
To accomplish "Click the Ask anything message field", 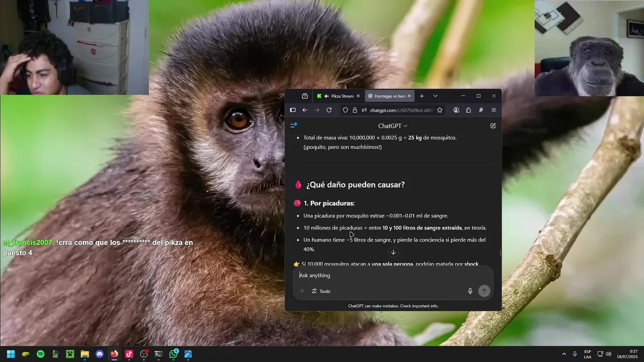I will [x=393, y=276].
